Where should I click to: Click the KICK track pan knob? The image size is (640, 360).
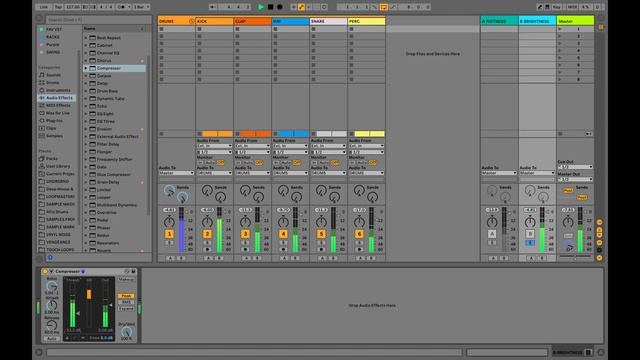click(x=207, y=222)
